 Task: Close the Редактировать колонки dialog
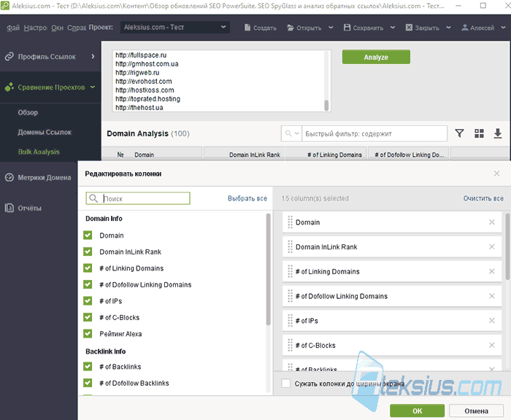[x=496, y=174]
